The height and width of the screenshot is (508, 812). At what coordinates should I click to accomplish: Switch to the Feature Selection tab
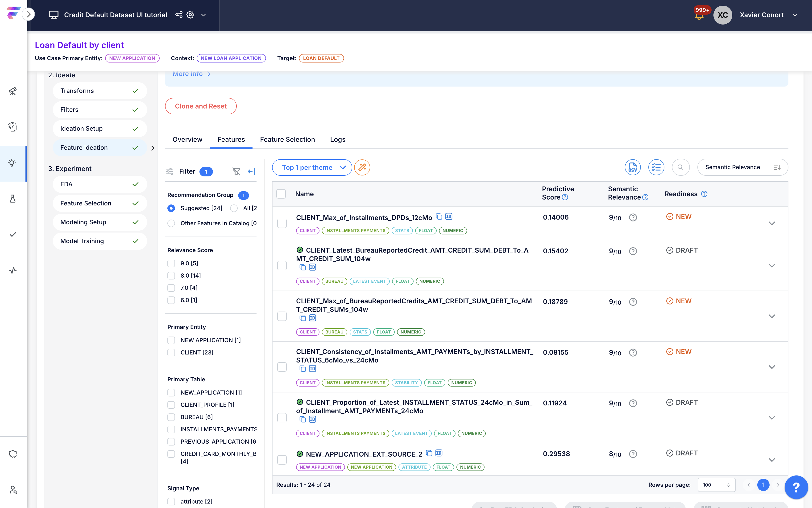tap(287, 139)
